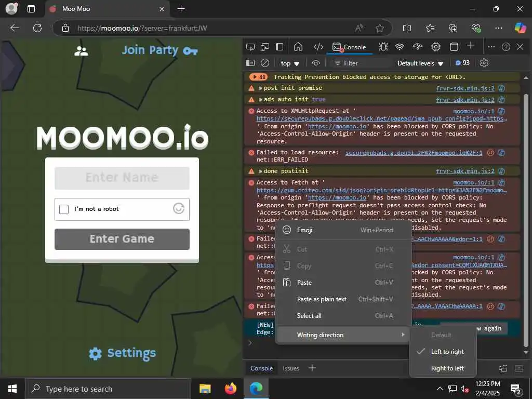
Task: Open the gum.criteo.com URL link
Action: click(382, 190)
